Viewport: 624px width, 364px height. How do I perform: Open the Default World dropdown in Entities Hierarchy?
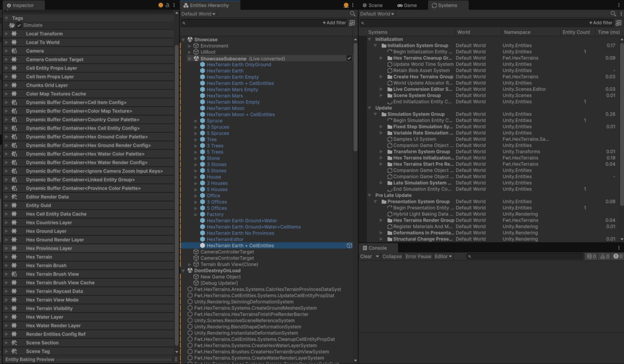(197, 14)
